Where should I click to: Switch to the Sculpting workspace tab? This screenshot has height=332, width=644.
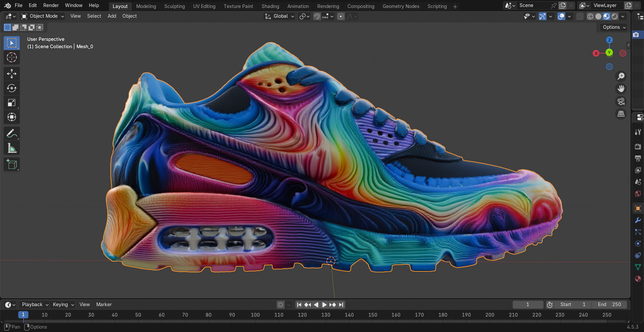pos(174,6)
